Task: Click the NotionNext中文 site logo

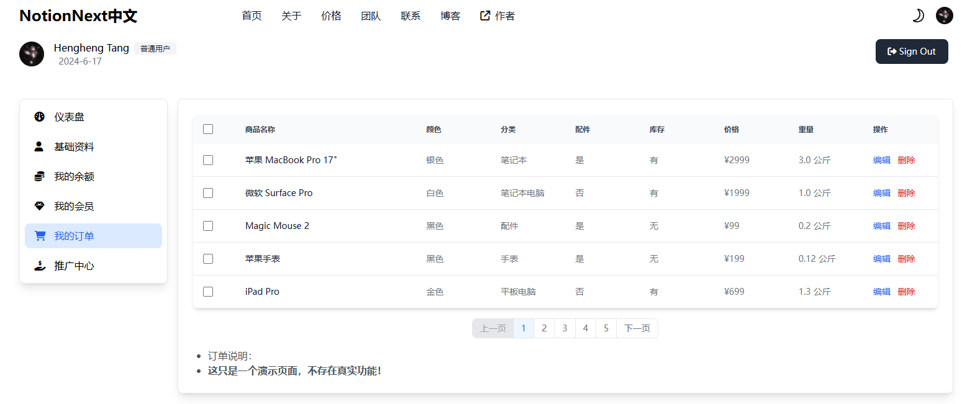Action: 78,16
